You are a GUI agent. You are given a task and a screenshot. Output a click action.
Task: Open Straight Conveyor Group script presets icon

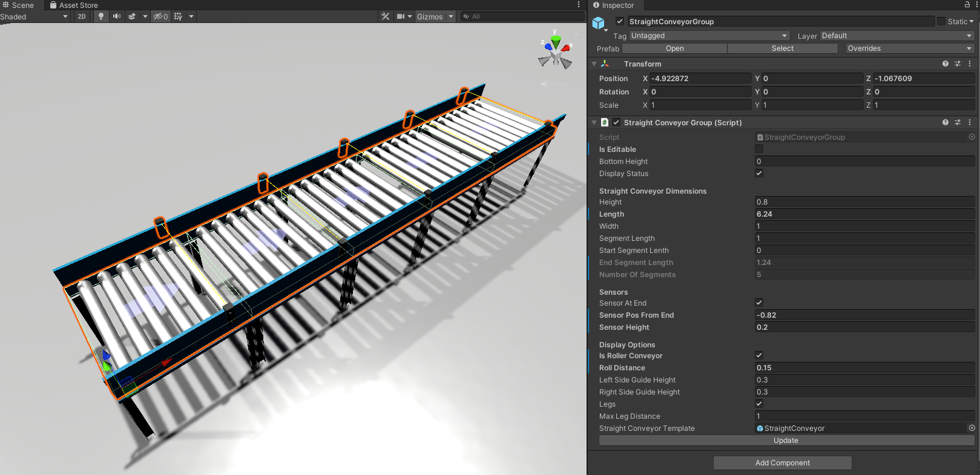coord(958,122)
